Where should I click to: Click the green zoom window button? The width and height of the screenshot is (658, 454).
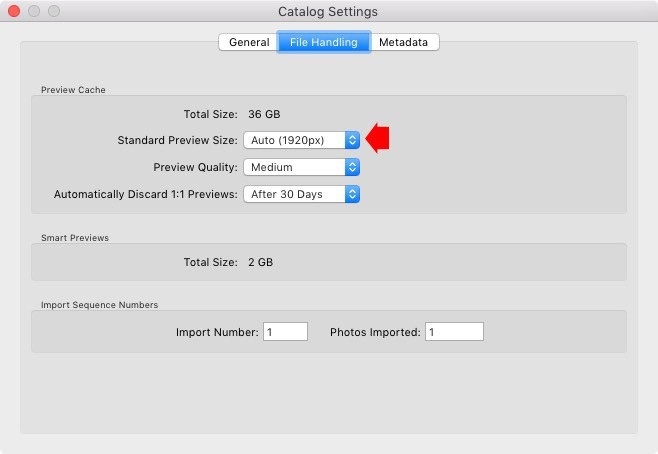click(54, 12)
